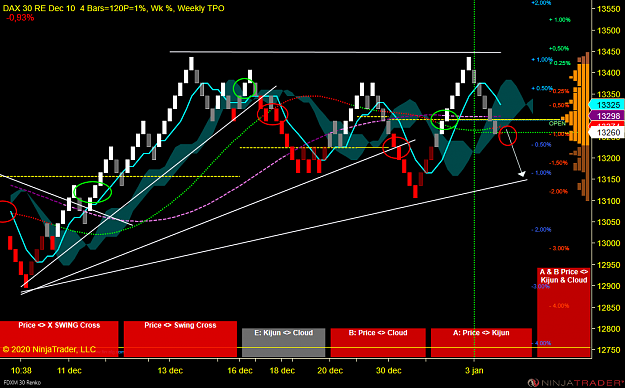Click the 12850 price axis label

608,307
